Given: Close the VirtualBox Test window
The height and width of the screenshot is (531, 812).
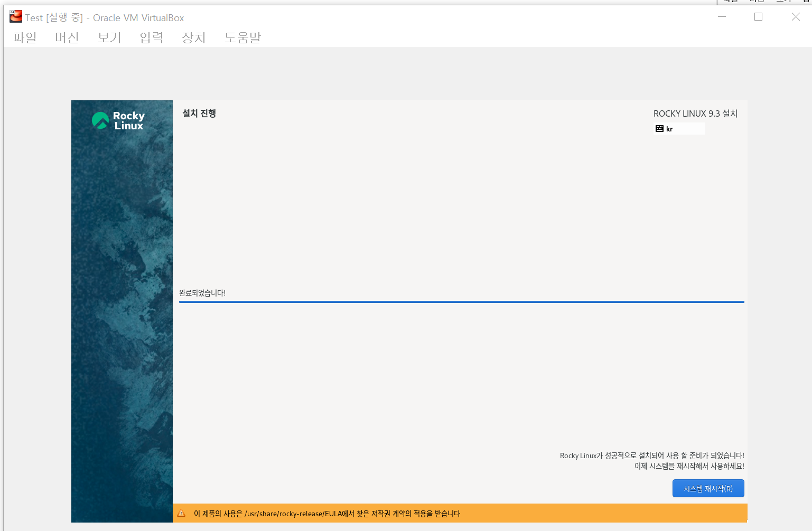Looking at the screenshot, I should [796, 17].
